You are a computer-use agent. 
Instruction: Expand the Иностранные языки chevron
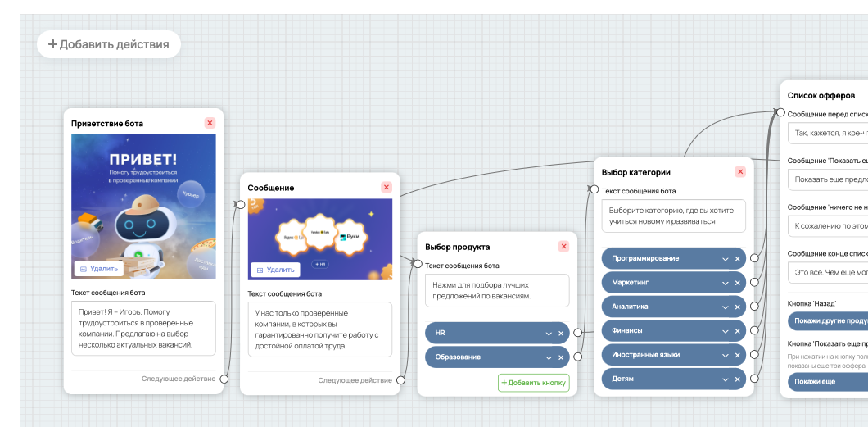coord(726,355)
